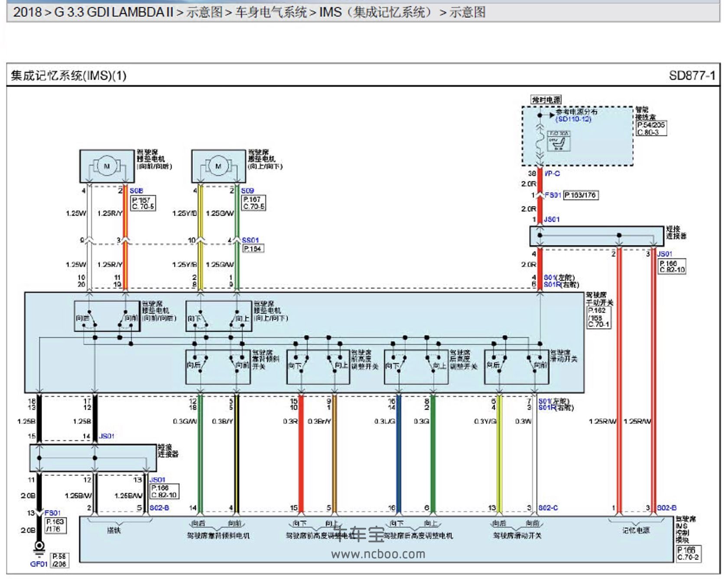
Task: Open ground point label GF01
Action: coord(39,564)
